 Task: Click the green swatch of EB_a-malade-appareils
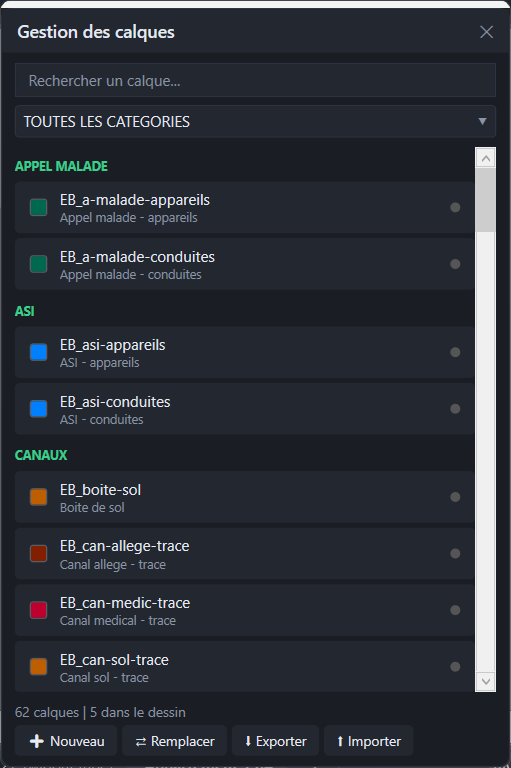pos(38,207)
